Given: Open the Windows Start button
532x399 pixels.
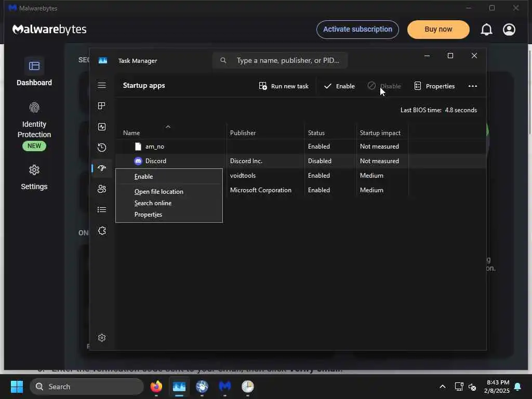Looking at the screenshot, I should [17, 387].
